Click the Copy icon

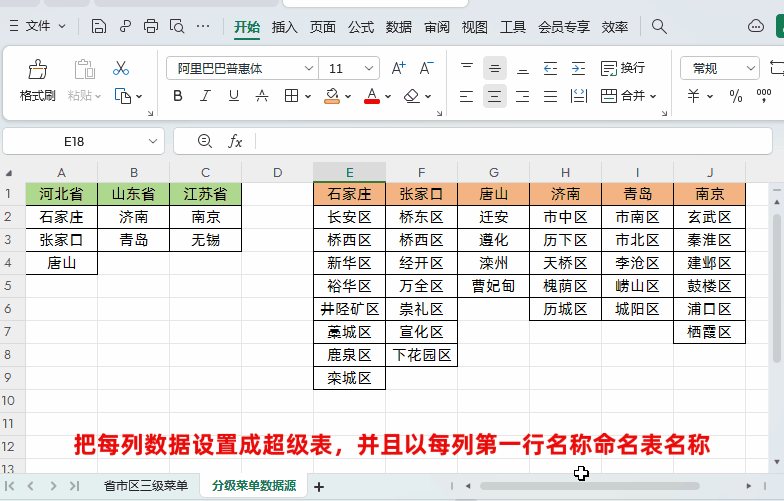[123, 96]
